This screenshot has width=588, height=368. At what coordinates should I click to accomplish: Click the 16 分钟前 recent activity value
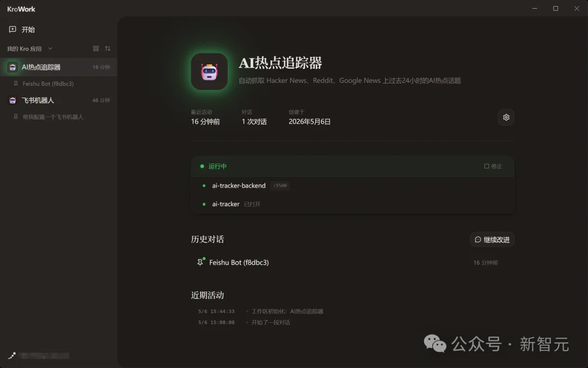click(205, 122)
